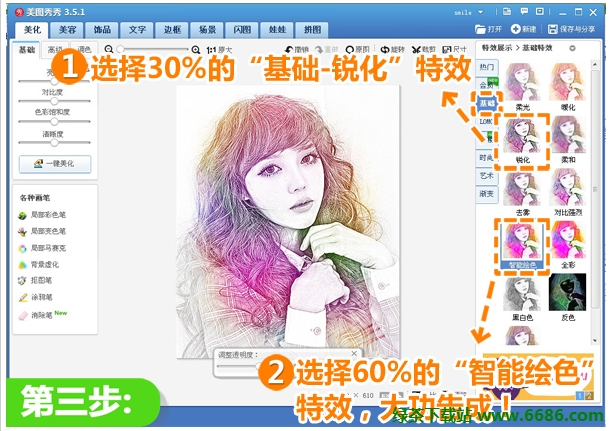Open the 热门 effects category

pyautogui.click(x=487, y=67)
